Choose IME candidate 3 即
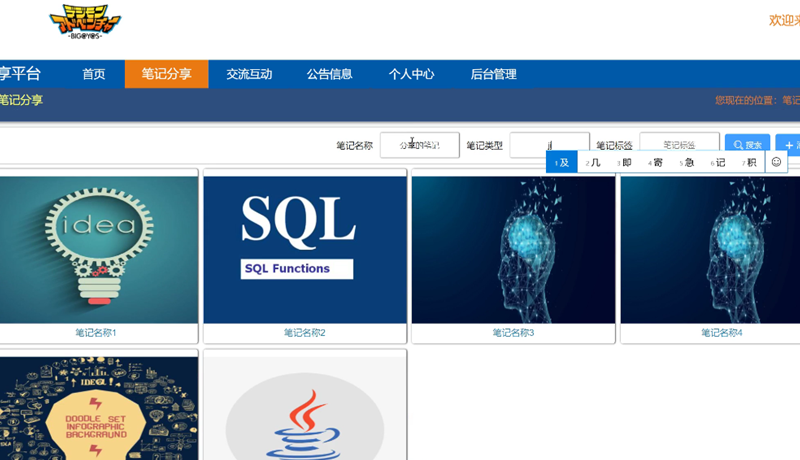The width and height of the screenshot is (800, 460). point(624,163)
